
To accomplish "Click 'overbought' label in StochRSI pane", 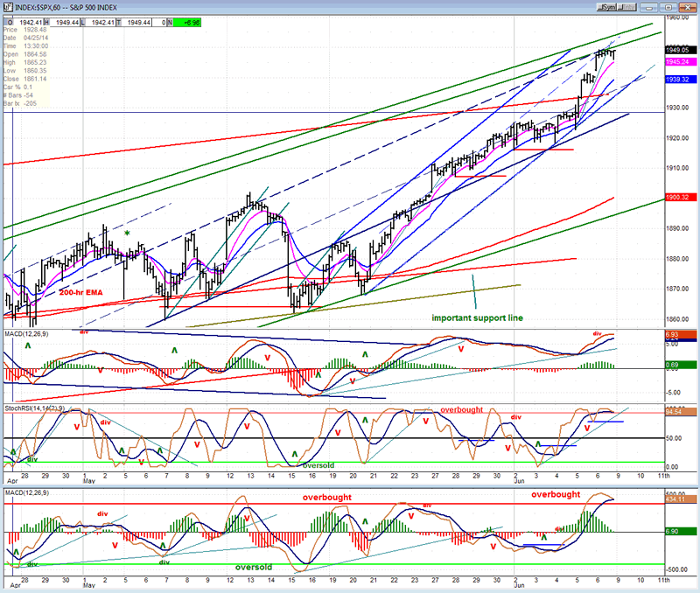I will (x=462, y=409).
